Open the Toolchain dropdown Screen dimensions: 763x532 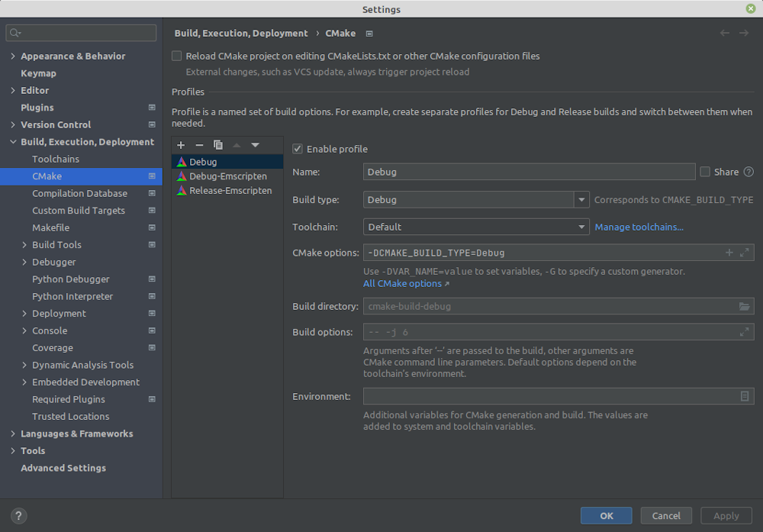click(476, 227)
